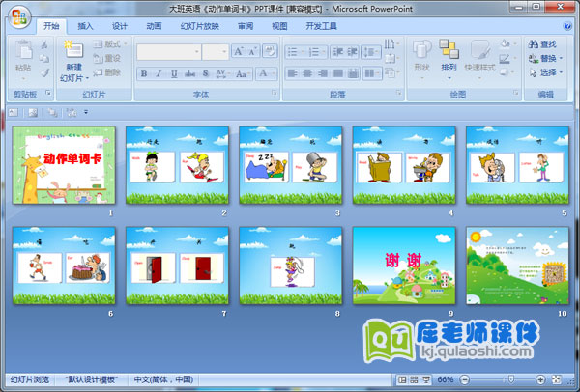
Task: Open the Insert (插入) tab
Action: [86, 26]
